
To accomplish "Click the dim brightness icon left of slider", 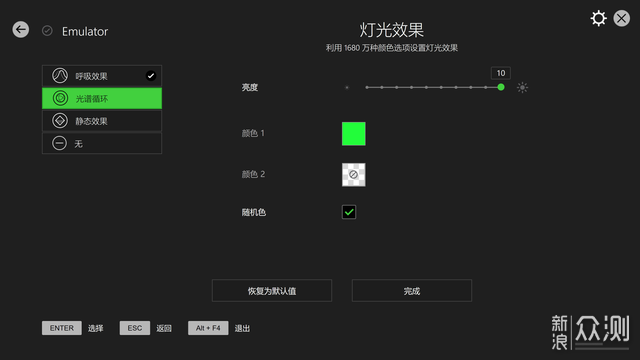I will click(x=347, y=87).
